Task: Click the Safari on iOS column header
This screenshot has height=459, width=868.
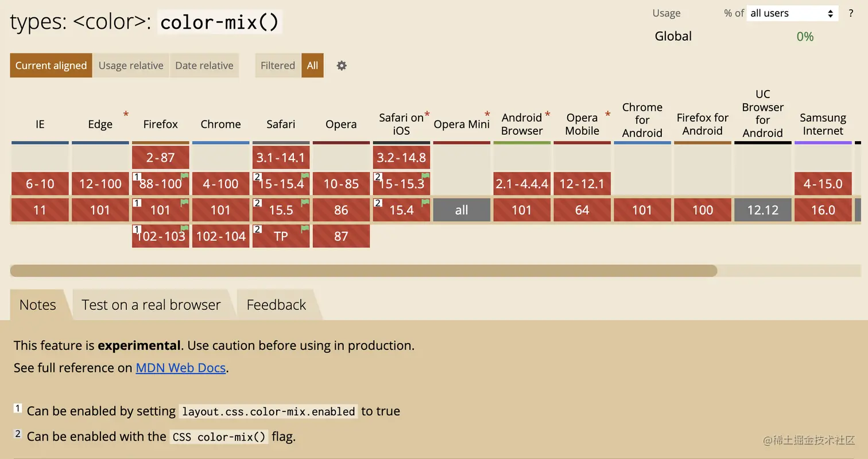Action: pos(401,124)
